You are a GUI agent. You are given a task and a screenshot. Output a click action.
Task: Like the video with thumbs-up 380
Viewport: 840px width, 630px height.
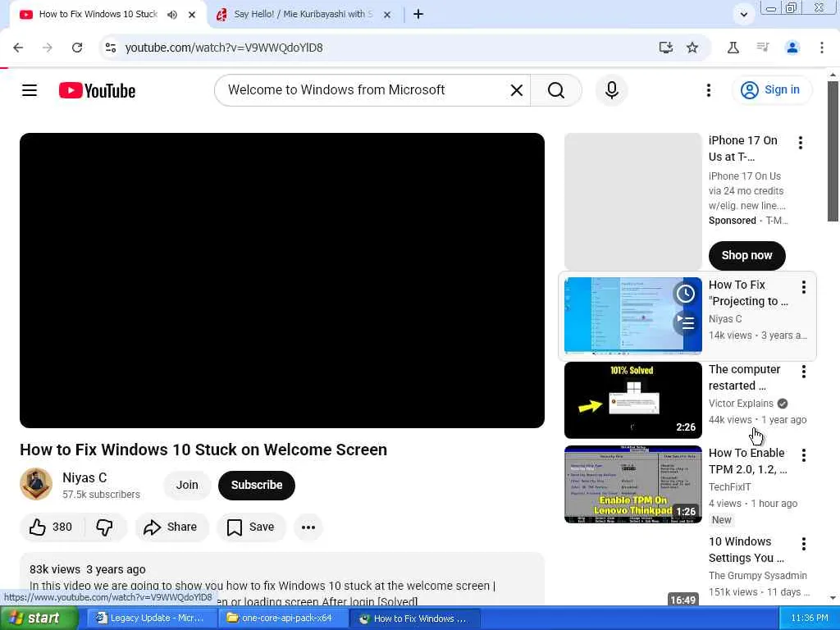pos(50,527)
